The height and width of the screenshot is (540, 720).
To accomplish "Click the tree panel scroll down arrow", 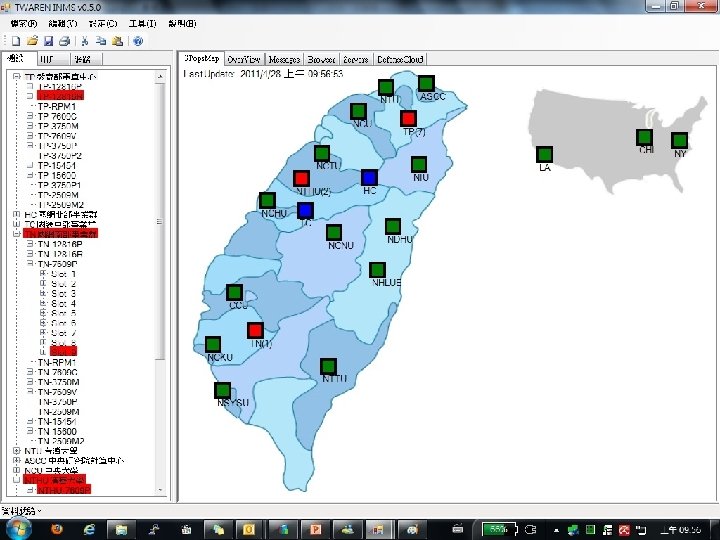I will point(160,490).
